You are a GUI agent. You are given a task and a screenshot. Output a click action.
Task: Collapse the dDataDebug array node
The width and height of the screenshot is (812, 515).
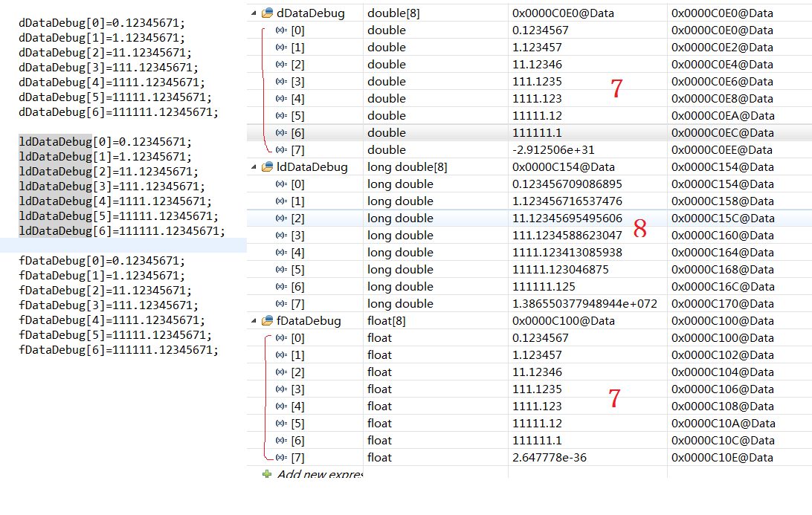[254, 13]
